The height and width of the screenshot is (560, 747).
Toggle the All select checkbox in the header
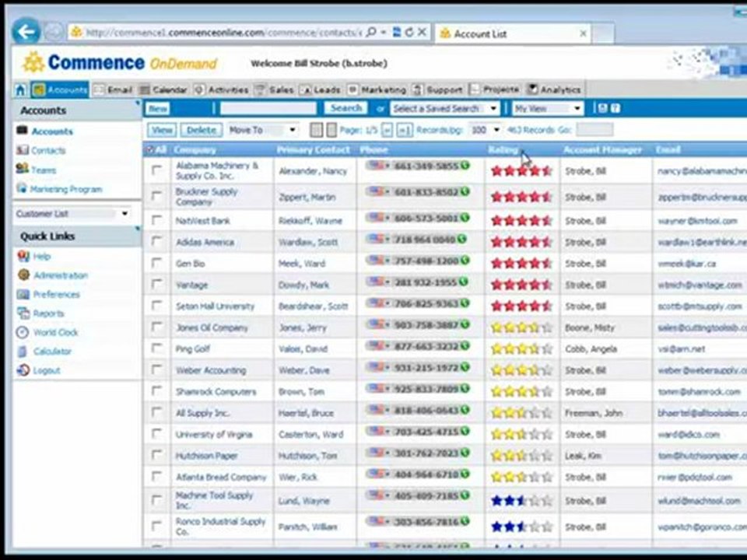click(x=149, y=149)
